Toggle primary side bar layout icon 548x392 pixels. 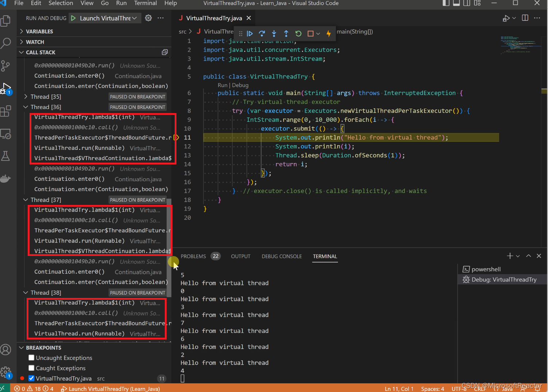[446, 3]
